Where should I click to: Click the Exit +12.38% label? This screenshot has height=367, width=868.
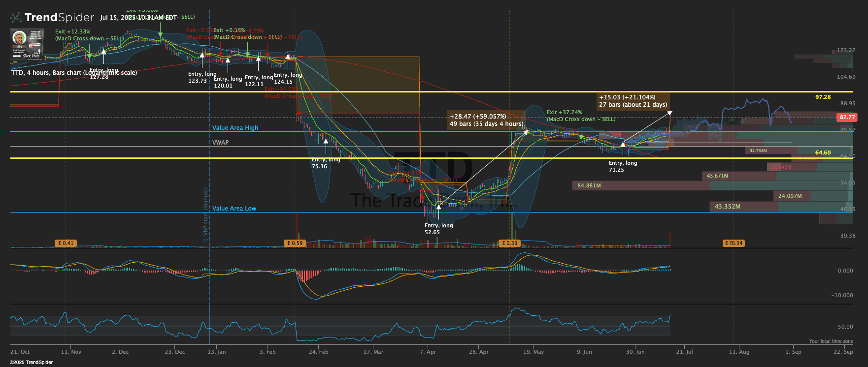(x=72, y=31)
